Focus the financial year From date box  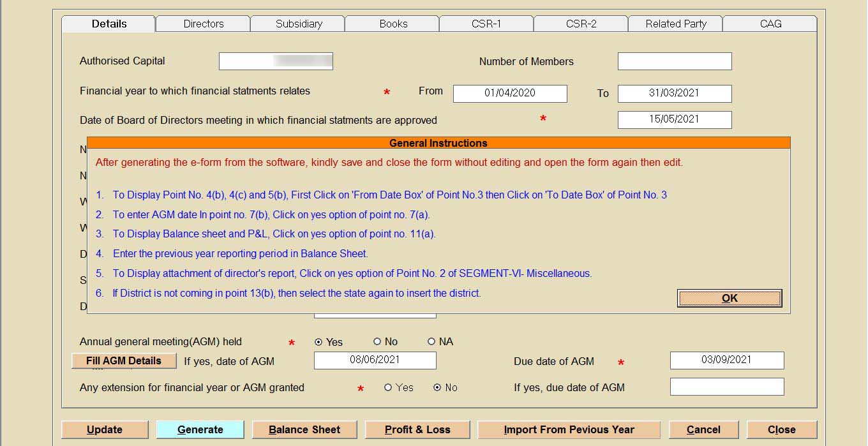pyautogui.click(x=509, y=93)
